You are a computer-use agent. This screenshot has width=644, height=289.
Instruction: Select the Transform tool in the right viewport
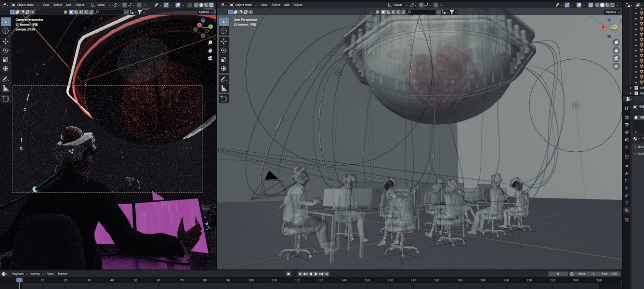click(x=224, y=68)
